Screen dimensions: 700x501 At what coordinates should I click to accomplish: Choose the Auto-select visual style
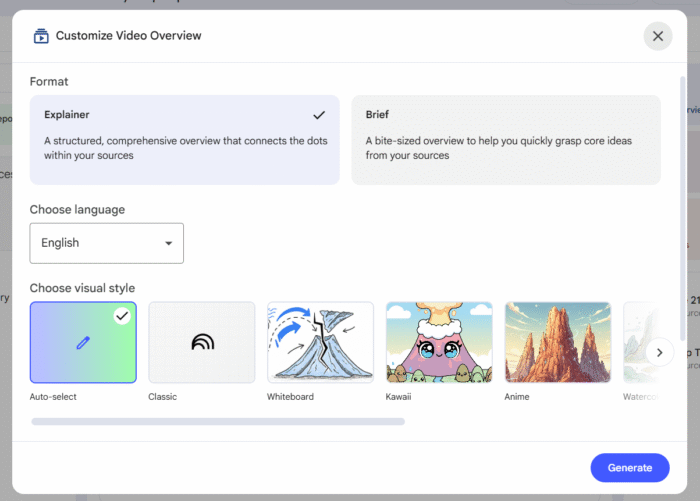point(83,342)
